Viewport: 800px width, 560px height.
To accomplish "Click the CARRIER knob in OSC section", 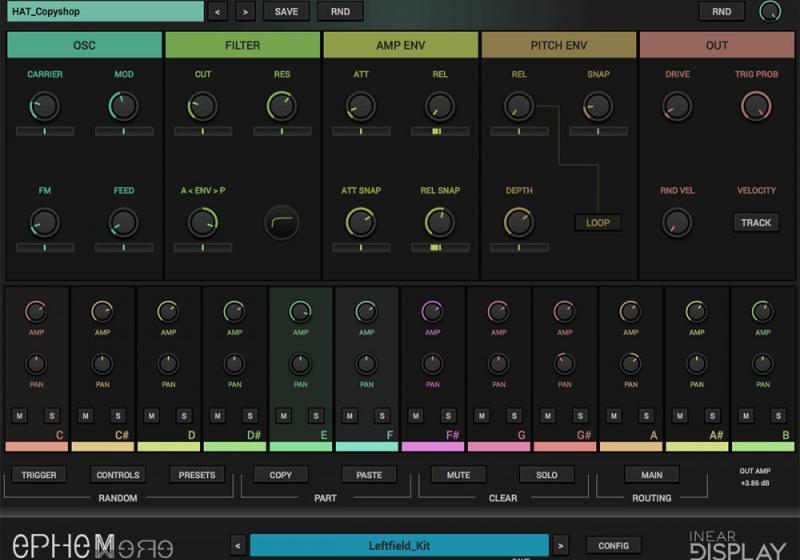I will [x=44, y=106].
